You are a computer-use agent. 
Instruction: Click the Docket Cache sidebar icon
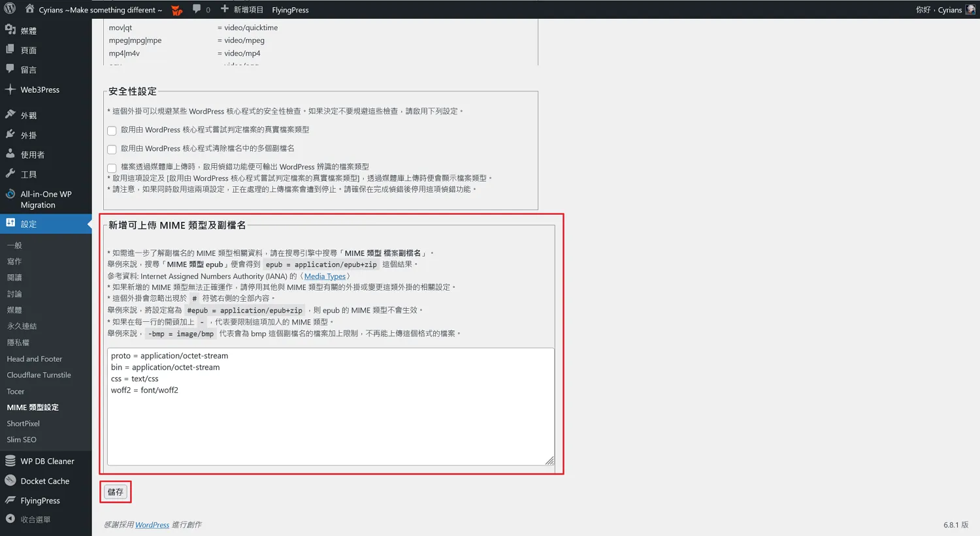click(10, 481)
